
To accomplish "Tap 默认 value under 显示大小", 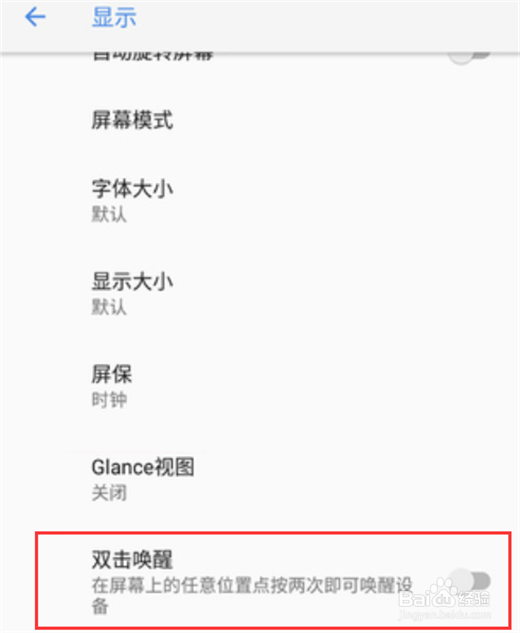I will pyautogui.click(x=109, y=307).
